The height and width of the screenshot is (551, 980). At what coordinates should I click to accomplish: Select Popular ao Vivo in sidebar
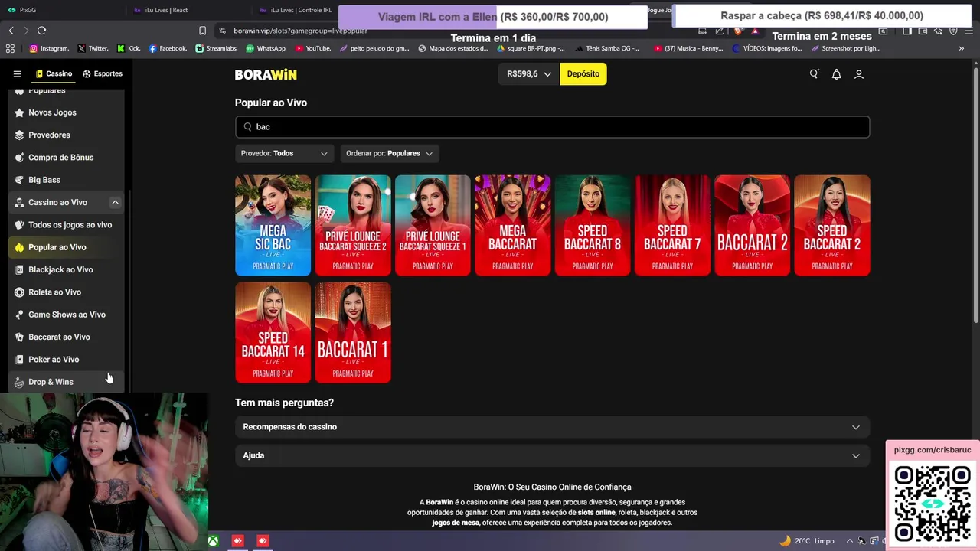(67, 247)
